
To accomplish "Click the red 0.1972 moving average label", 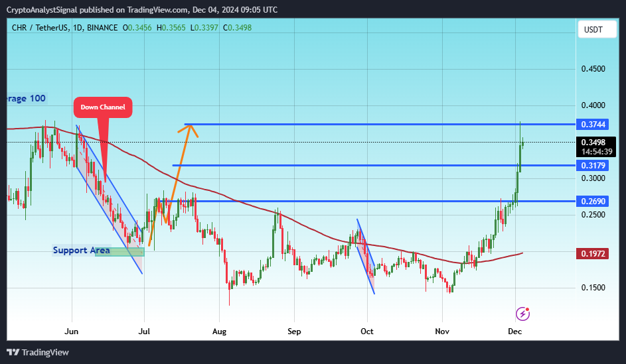I will 592,253.
